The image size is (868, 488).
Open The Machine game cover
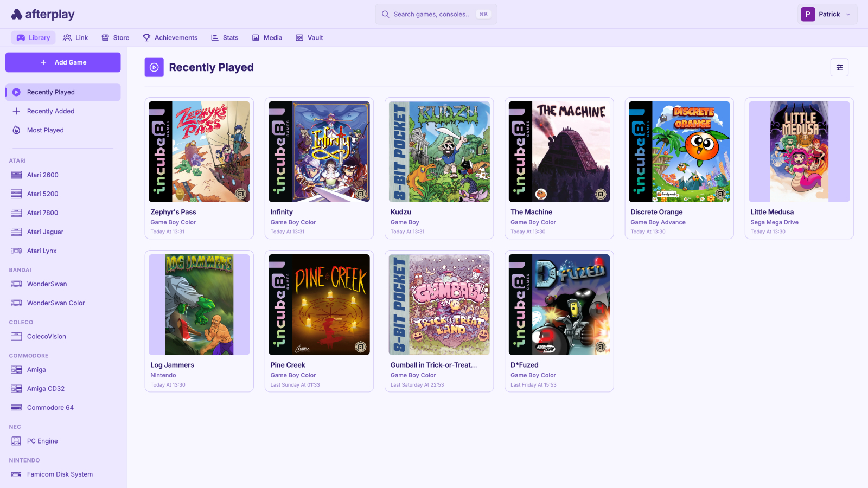coord(559,152)
